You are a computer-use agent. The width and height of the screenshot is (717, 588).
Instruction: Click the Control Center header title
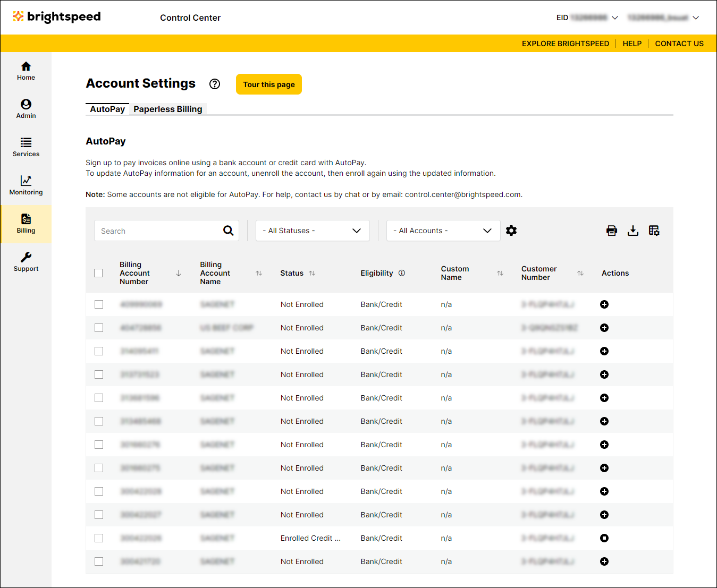[190, 18]
